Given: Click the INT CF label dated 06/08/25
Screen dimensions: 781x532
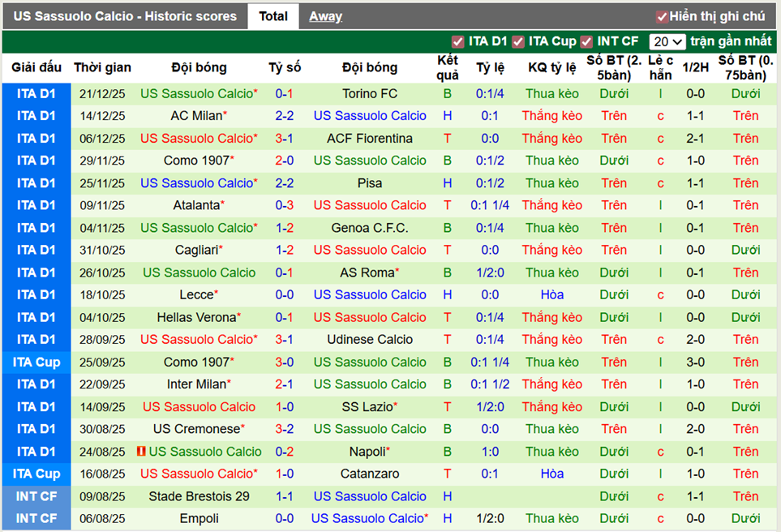Looking at the screenshot, I should pyautogui.click(x=36, y=518).
